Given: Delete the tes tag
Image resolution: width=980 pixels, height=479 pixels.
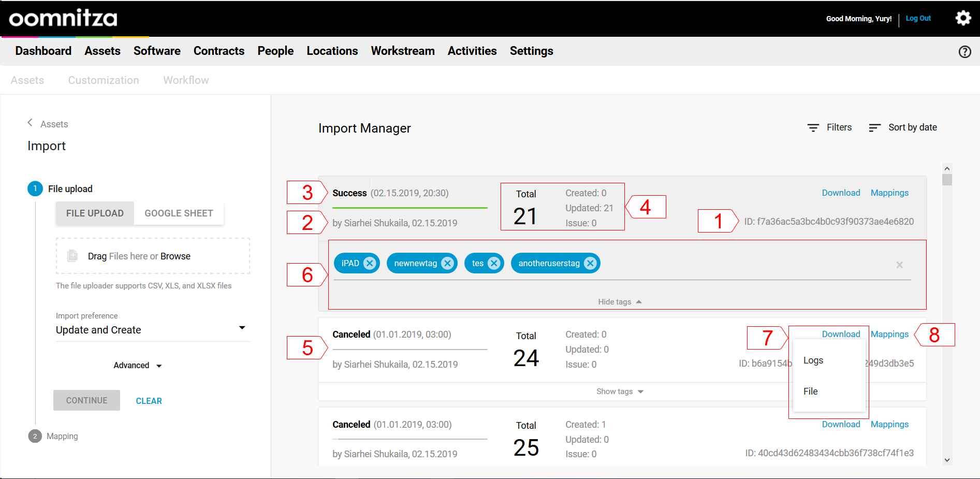Looking at the screenshot, I should [494, 263].
